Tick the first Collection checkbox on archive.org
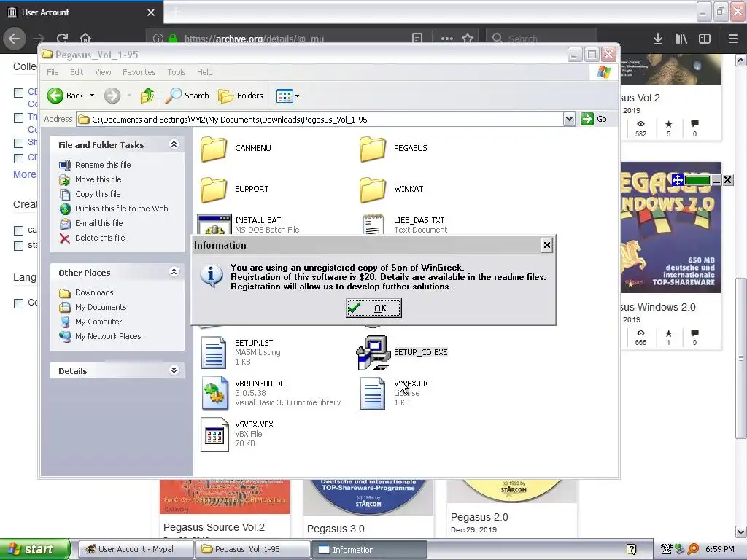 tap(18, 93)
